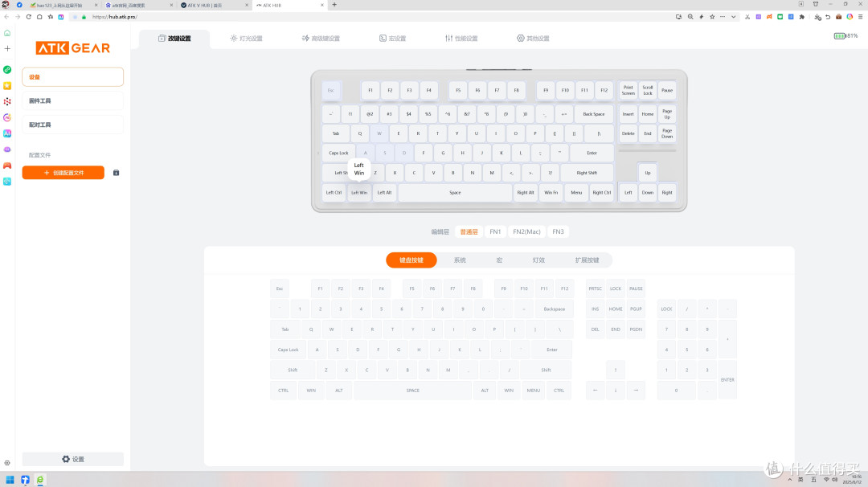The image size is (868, 487).
Task: Open the 设置 gear button in sidebar
Action: click(73, 459)
